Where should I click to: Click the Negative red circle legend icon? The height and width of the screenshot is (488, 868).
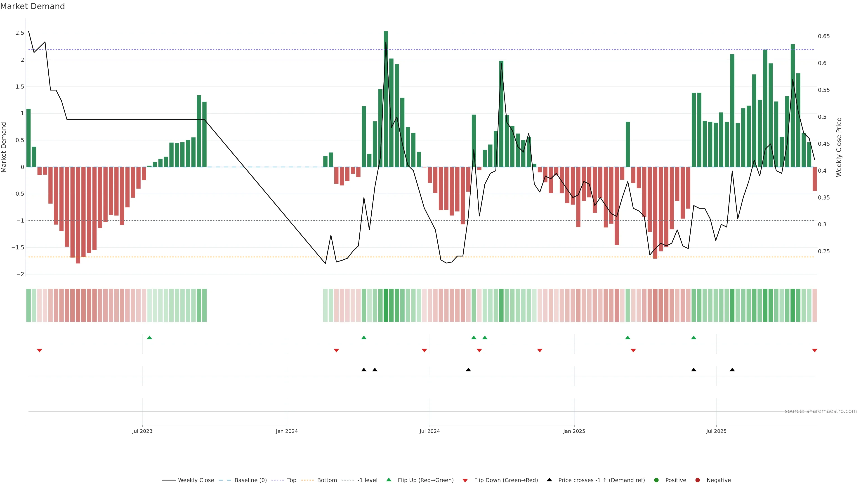(698, 480)
